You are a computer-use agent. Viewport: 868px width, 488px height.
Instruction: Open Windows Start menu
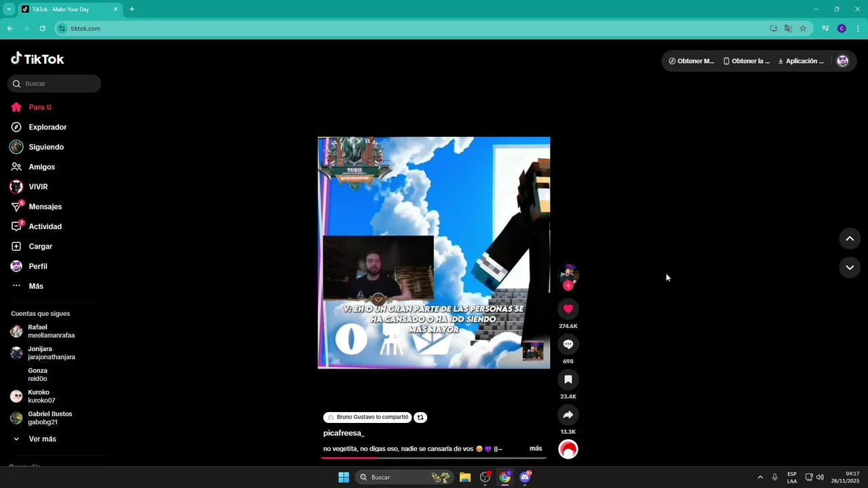click(x=344, y=477)
